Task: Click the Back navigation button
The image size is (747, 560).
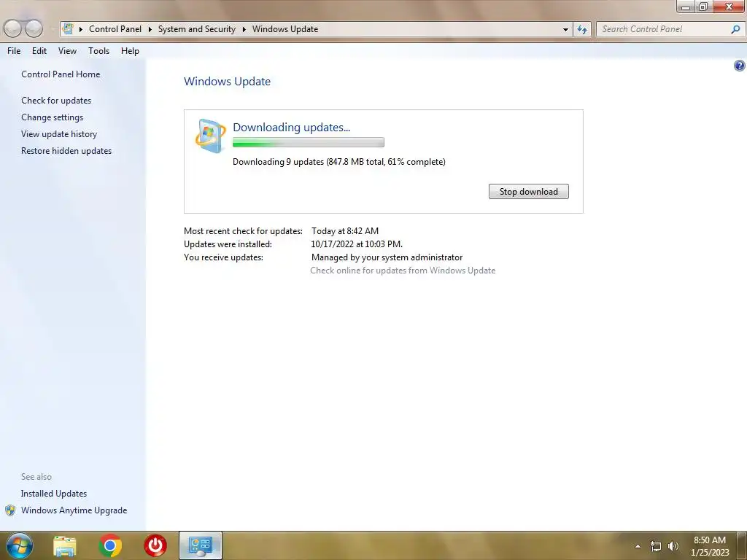Action: [13, 28]
